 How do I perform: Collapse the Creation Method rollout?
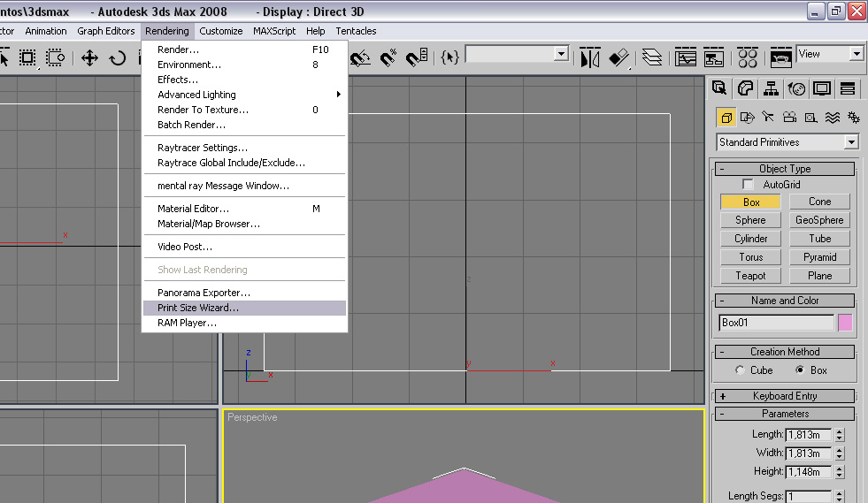[x=785, y=352]
